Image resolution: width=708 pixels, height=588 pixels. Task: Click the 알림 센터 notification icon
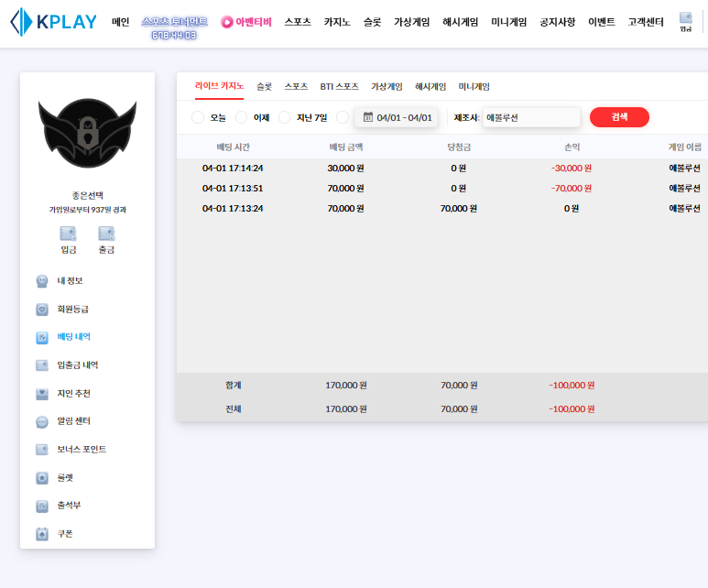pyautogui.click(x=42, y=422)
